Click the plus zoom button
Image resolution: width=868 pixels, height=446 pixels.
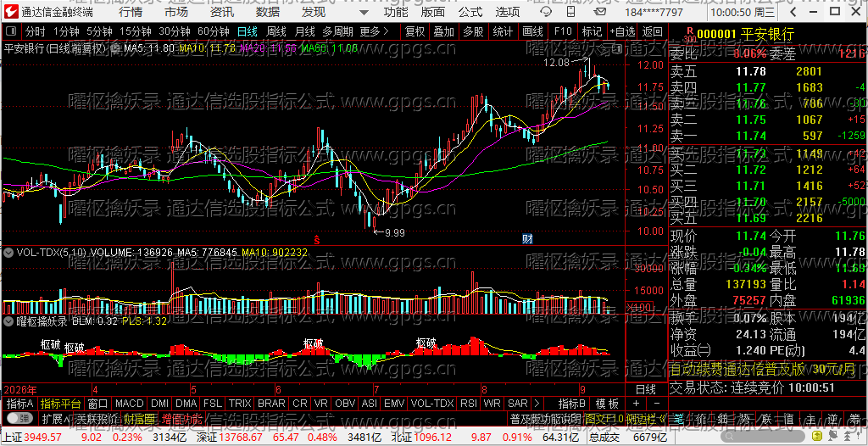point(636,404)
